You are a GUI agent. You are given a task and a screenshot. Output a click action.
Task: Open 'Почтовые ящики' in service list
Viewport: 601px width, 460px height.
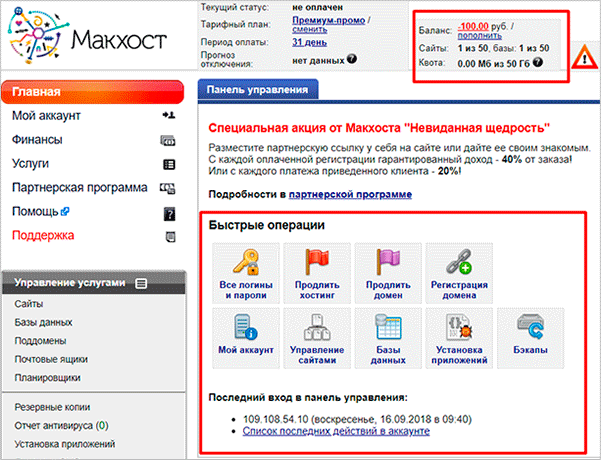[51, 359]
